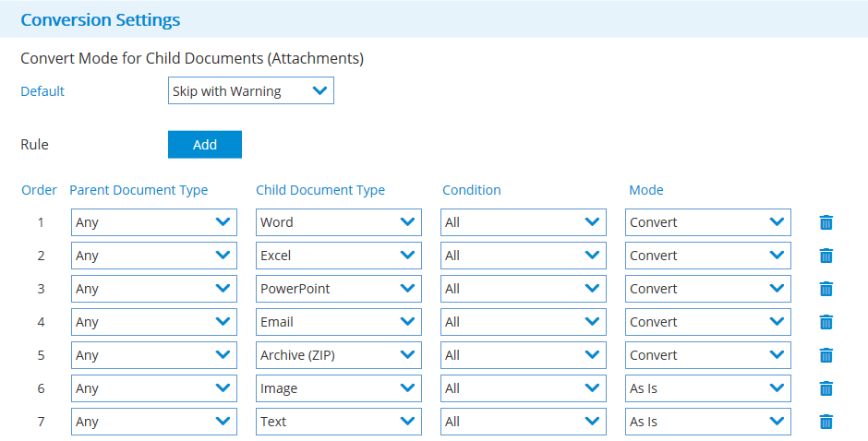Image resolution: width=868 pixels, height=441 pixels.
Task: Open Condition dropdown for the Email rule
Action: [x=523, y=322]
